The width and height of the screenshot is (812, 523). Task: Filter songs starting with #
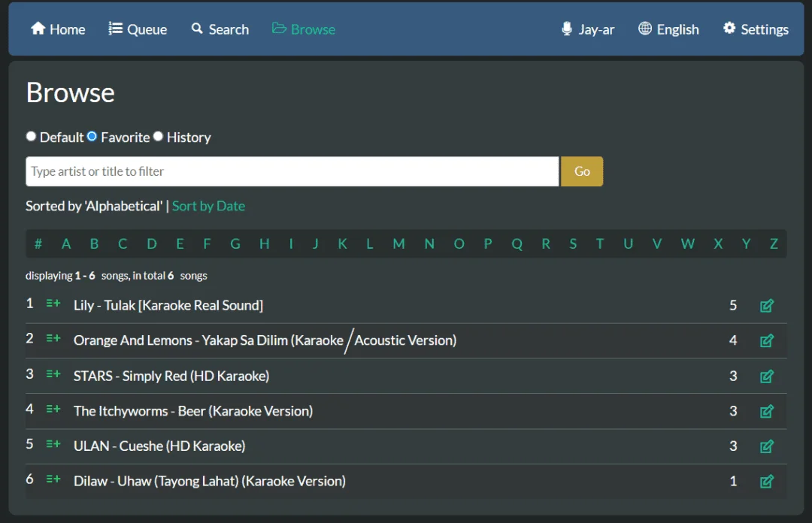pos(38,243)
